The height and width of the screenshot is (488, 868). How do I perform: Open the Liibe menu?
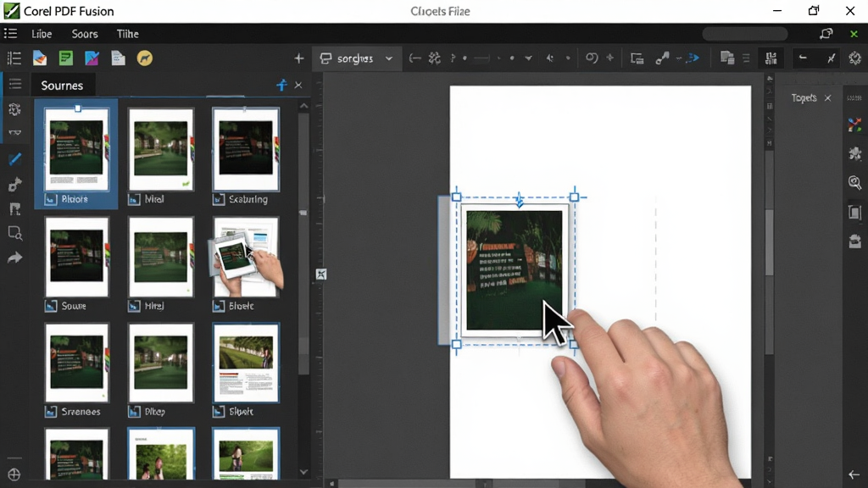coord(42,34)
